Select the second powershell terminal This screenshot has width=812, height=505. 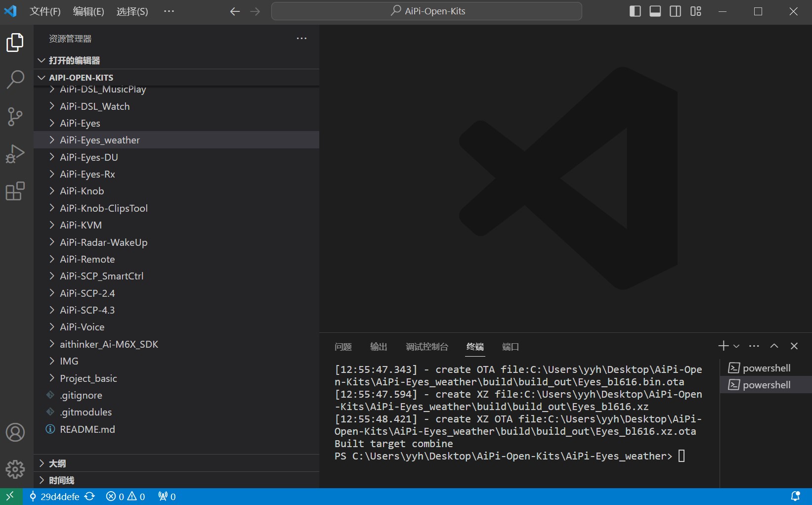766,385
